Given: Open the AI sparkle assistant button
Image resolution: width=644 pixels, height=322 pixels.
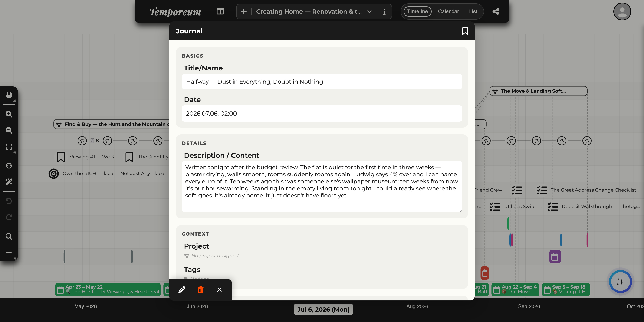Looking at the screenshot, I should point(620,282).
